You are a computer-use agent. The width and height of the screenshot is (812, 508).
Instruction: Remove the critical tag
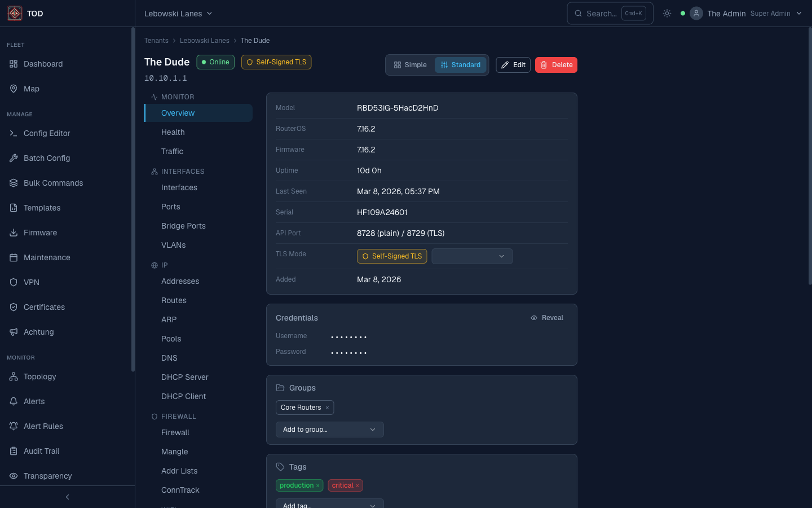pyautogui.click(x=358, y=485)
